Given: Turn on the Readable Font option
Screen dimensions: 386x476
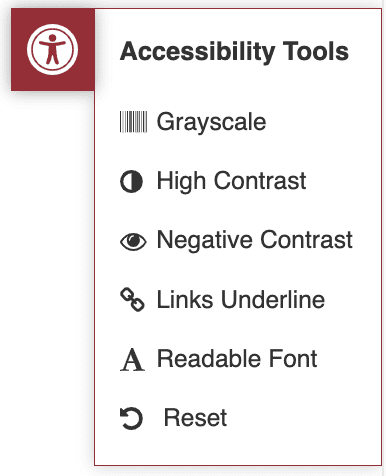Looking at the screenshot, I should (237, 359).
